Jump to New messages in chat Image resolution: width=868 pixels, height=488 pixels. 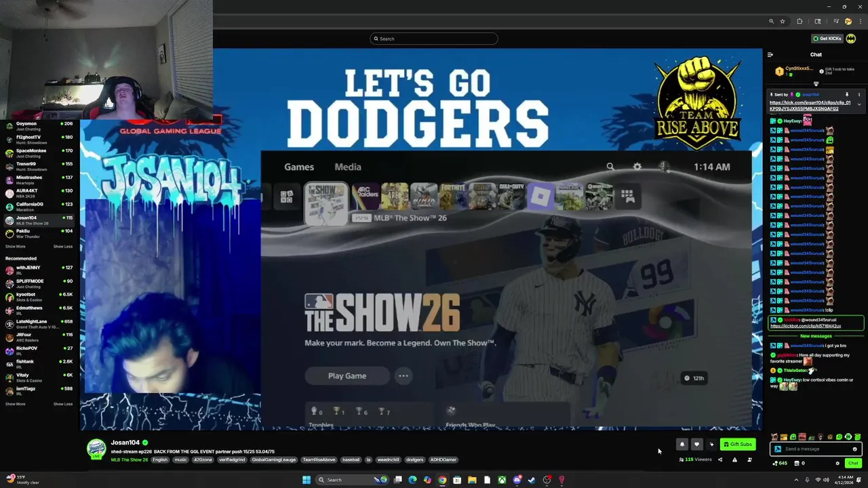tap(816, 336)
